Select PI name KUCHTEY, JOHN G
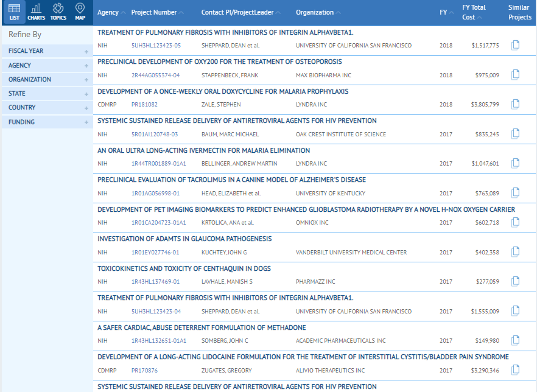Viewport: 537px width, 392px height. click(224, 253)
